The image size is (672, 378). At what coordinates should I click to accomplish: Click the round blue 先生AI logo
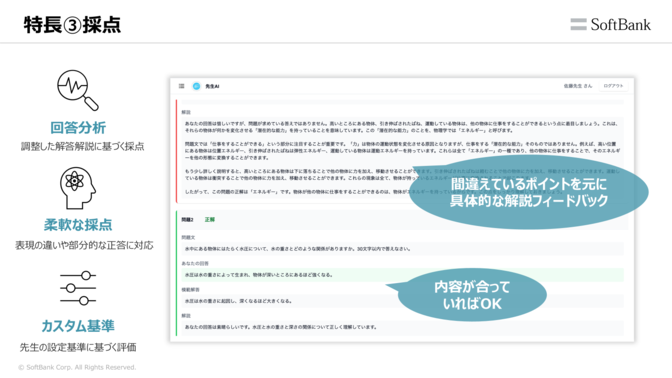point(196,86)
